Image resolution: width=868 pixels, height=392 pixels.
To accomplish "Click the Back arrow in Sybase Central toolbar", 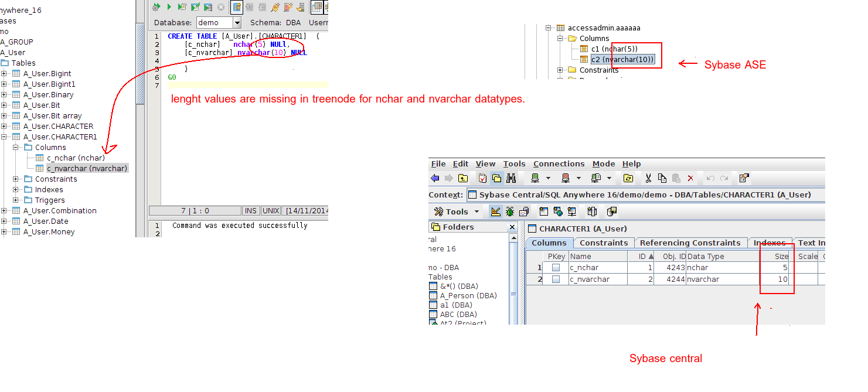I will [x=435, y=178].
